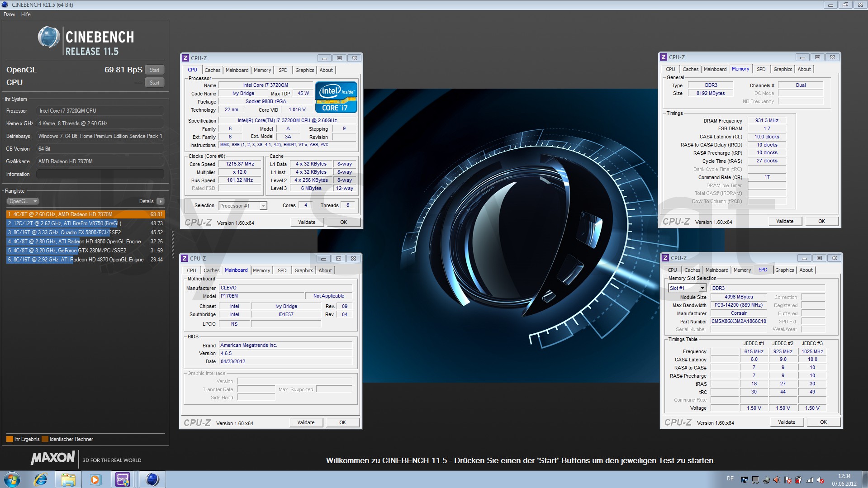868x488 pixels.
Task: Select Mainboard tab in SPD window
Action: (x=717, y=270)
